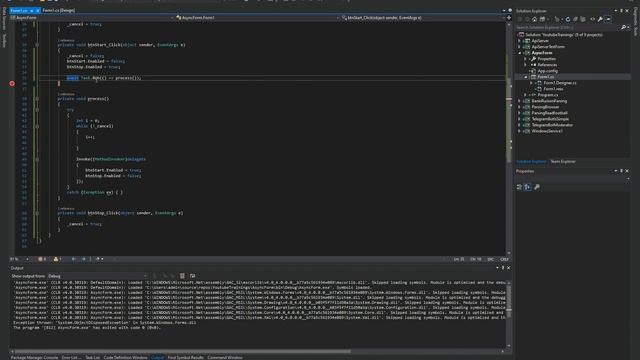Image resolution: width=640 pixels, height=360 pixels.
Task: Open the Output panel window options dropdown
Action: [497, 268]
